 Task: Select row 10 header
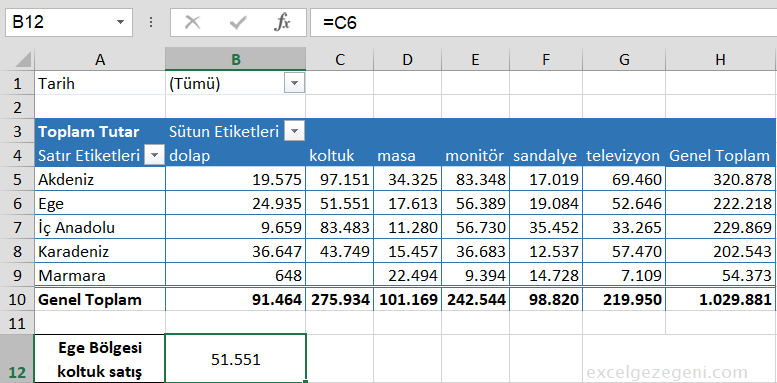[x=17, y=299]
